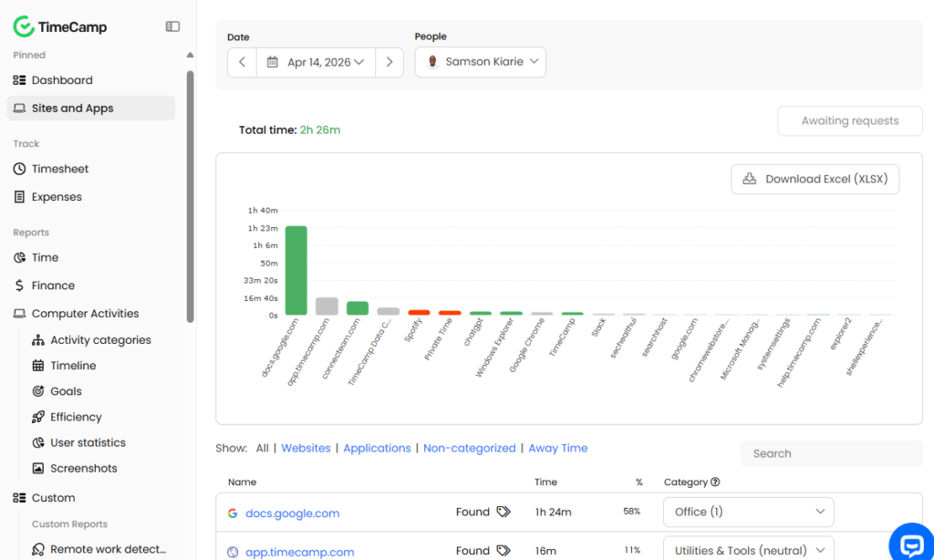934x560 pixels.
Task: Go to next date
Action: [x=389, y=62]
